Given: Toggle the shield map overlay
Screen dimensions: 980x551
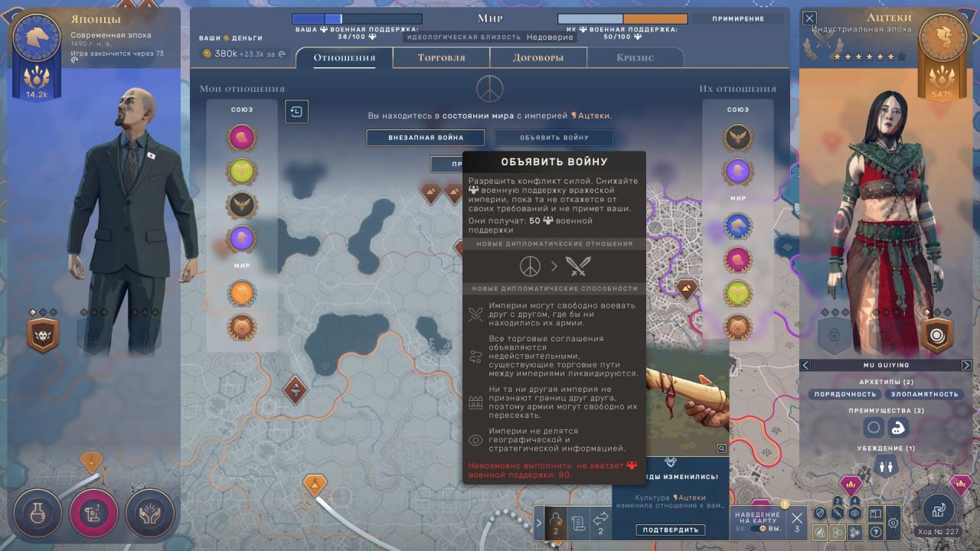Looking at the screenshot, I should pos(819,514).
